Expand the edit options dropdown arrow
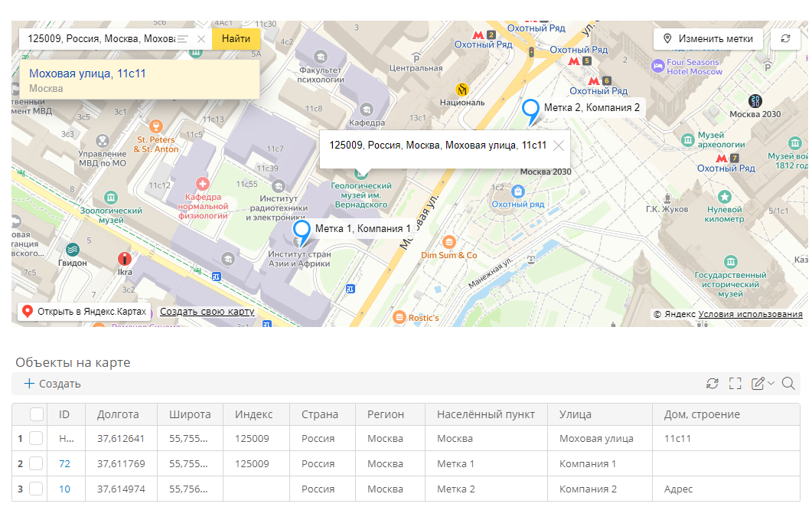812x507 pixels. 771,384
